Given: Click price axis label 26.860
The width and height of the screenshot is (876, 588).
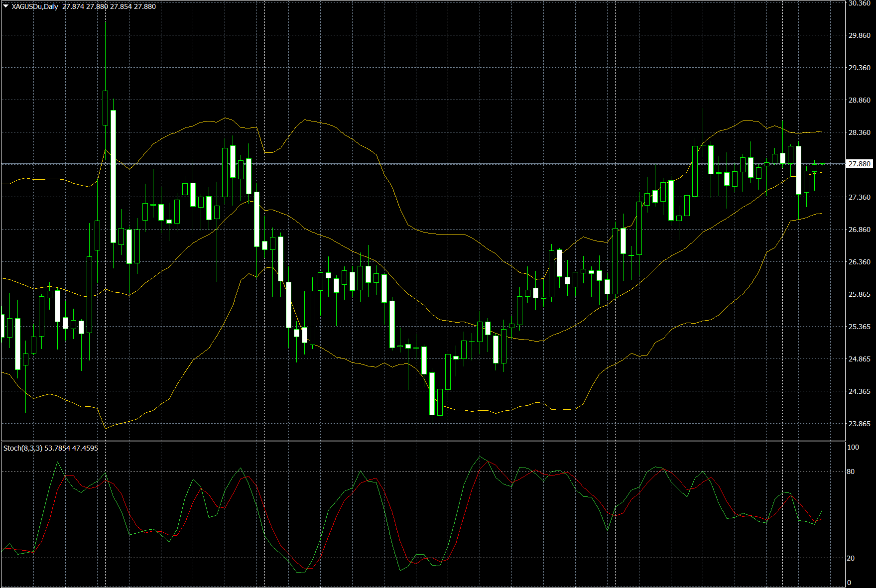Looking at the screenshot, I should point(860,230).
